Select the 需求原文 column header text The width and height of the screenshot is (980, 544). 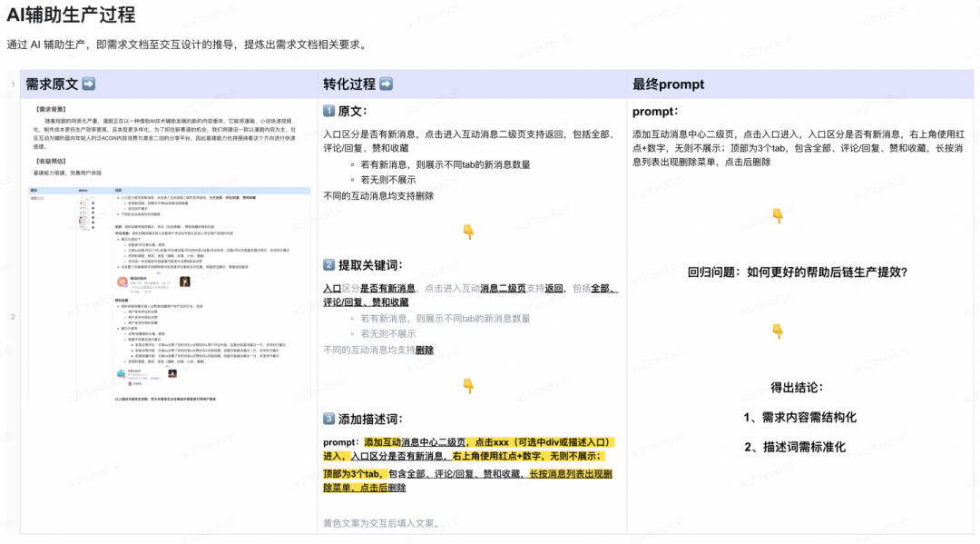(x=52, y=84)
